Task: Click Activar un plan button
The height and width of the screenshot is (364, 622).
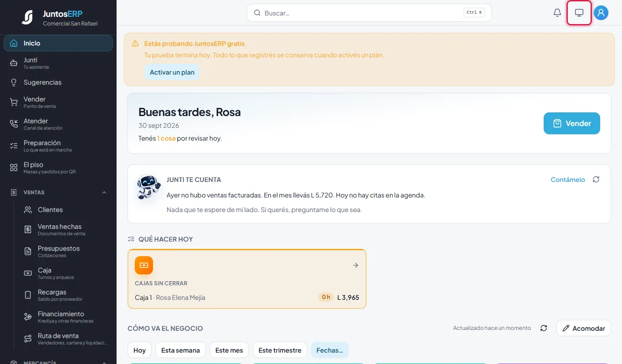Action: click(x=172, y=72)
